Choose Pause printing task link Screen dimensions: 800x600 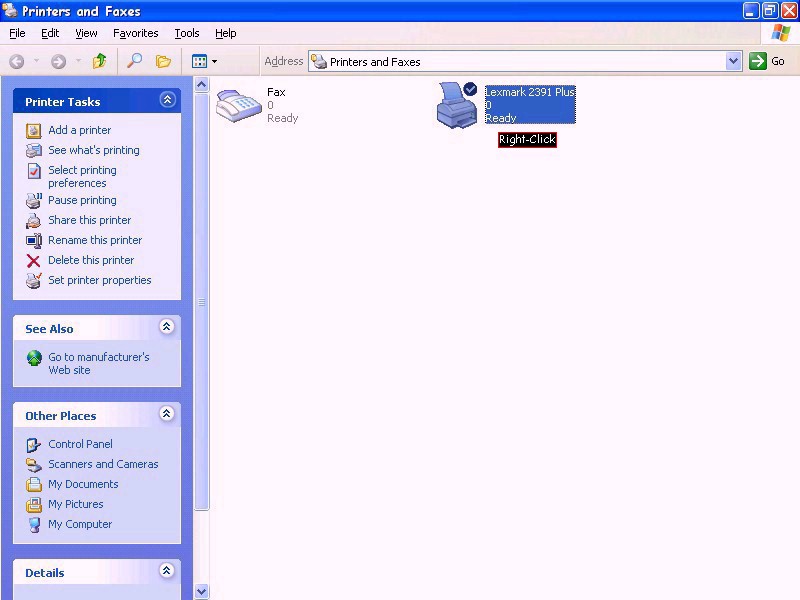(x=82, y=200)
